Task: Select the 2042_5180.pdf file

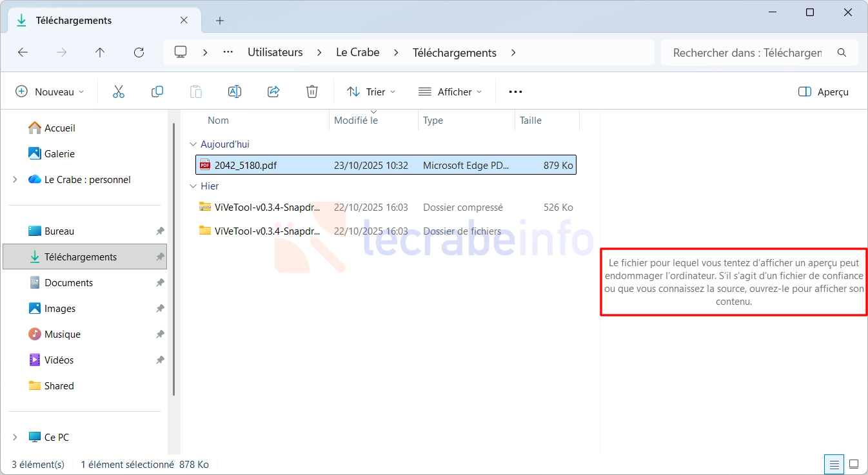Action: pos(246,165)
